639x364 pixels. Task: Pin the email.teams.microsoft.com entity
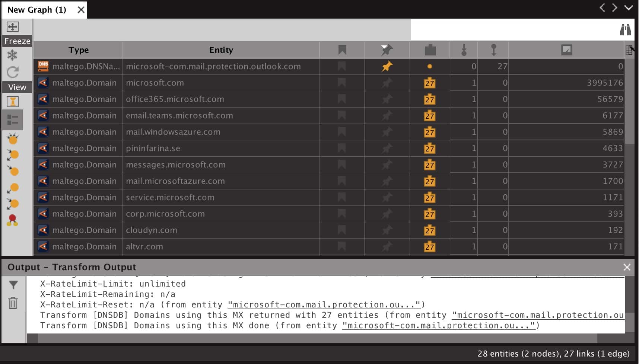387,115
